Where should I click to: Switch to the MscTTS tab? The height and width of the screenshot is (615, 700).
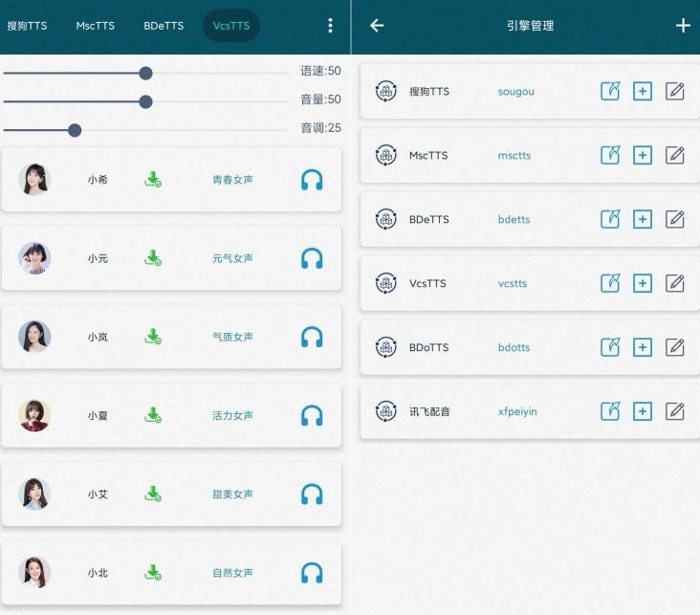click(x=95, y=26)
